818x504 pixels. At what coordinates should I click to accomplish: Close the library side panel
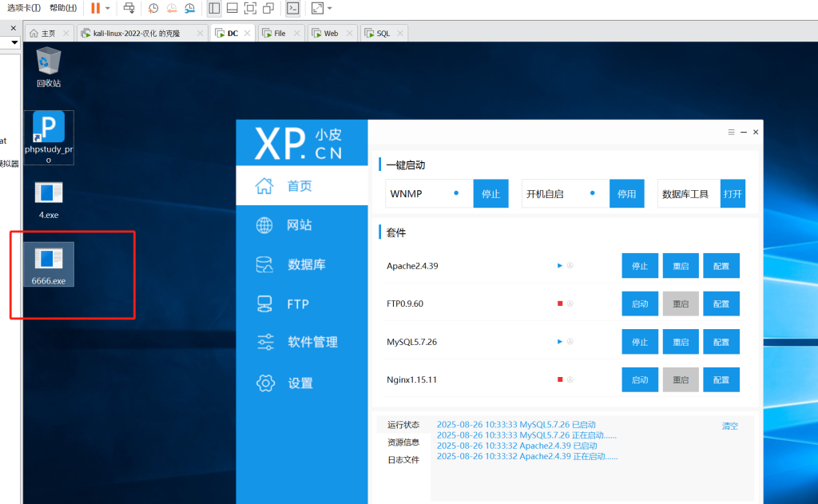tap(14, 28)
